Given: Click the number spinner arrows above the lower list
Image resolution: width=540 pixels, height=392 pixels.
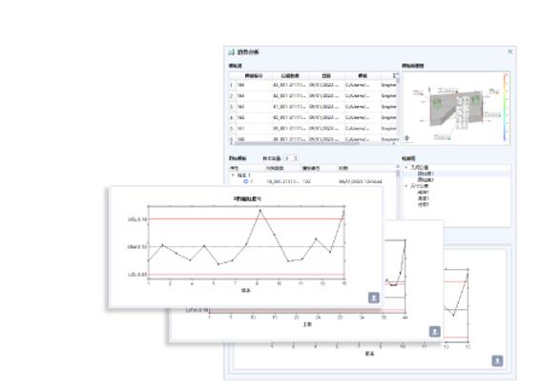Looking at the screenshot, I should 296,158.
